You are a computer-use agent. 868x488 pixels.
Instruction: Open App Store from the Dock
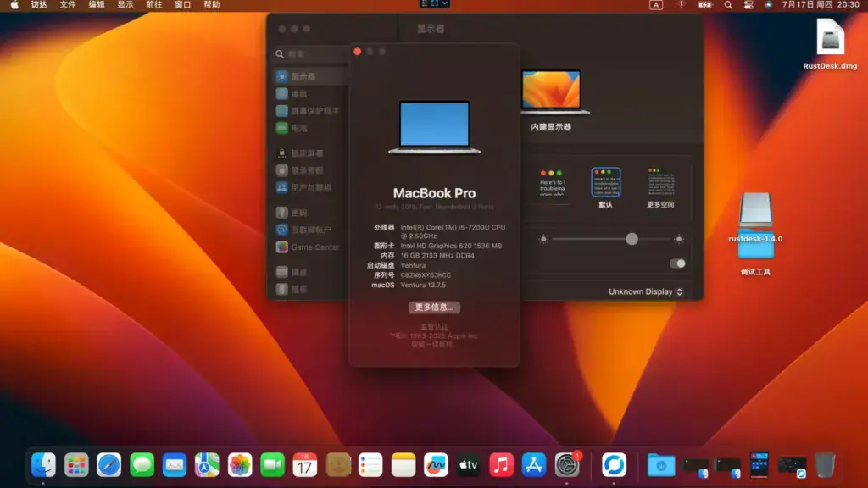(534, 465)
